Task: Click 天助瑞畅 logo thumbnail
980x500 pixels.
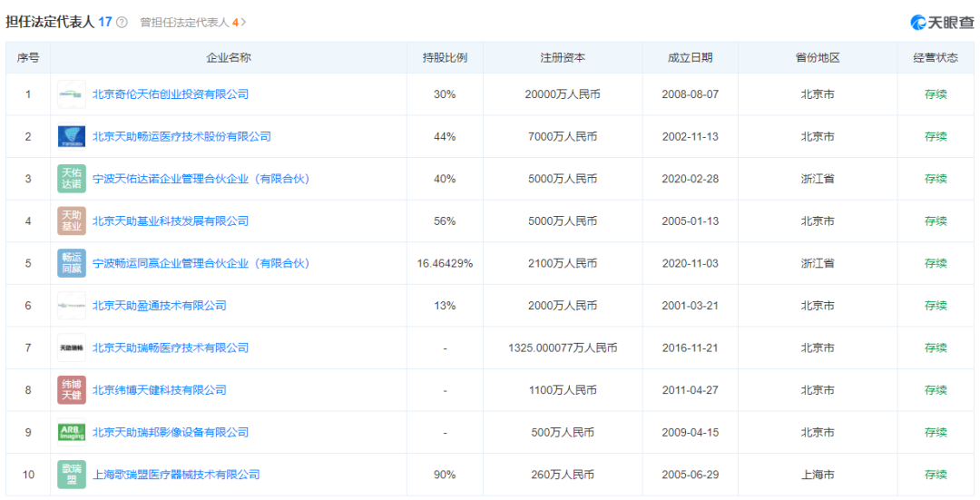Action: 72,348
